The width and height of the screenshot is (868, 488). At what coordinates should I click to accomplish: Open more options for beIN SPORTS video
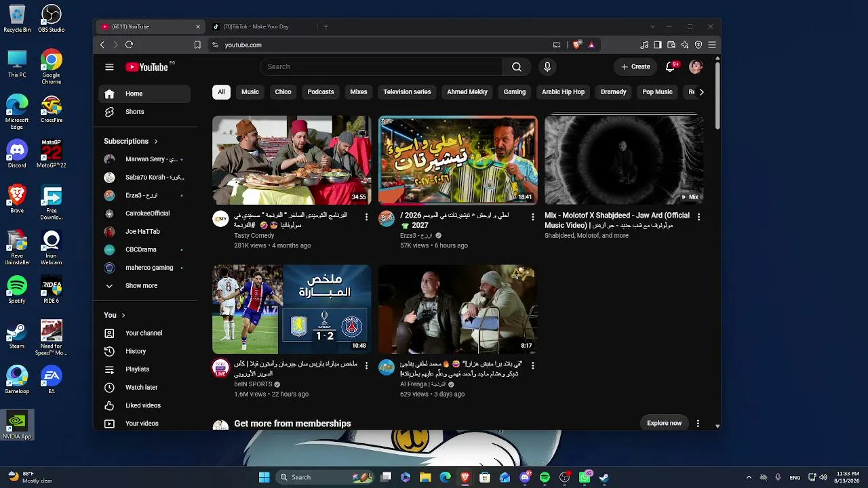point(366,366)
